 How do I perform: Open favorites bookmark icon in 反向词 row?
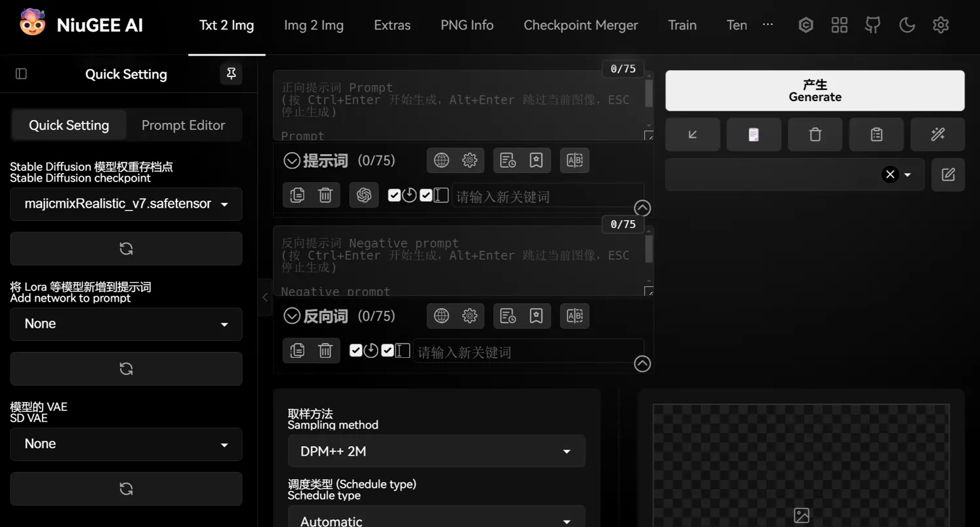(536, 316)
